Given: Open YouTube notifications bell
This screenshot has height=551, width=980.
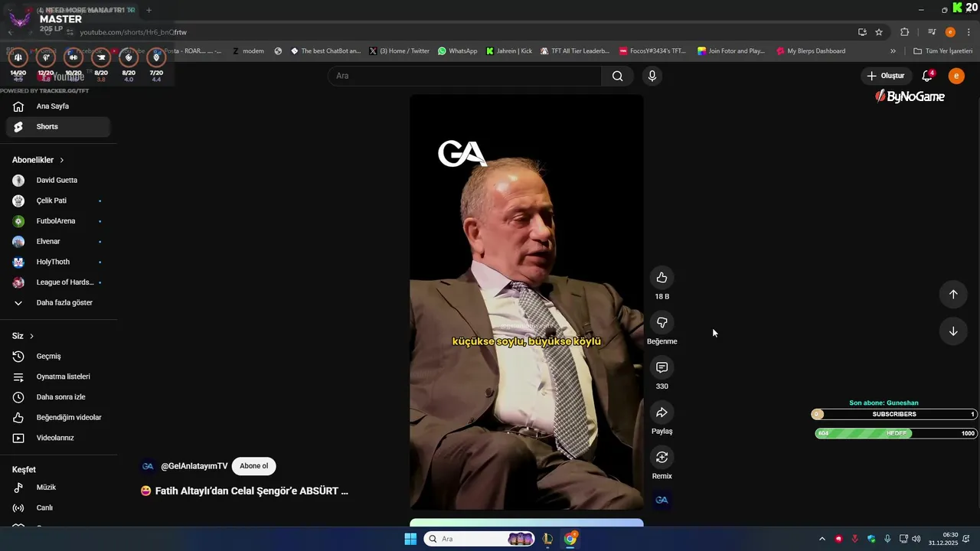Looking at the screenshot, I should 927,76.
